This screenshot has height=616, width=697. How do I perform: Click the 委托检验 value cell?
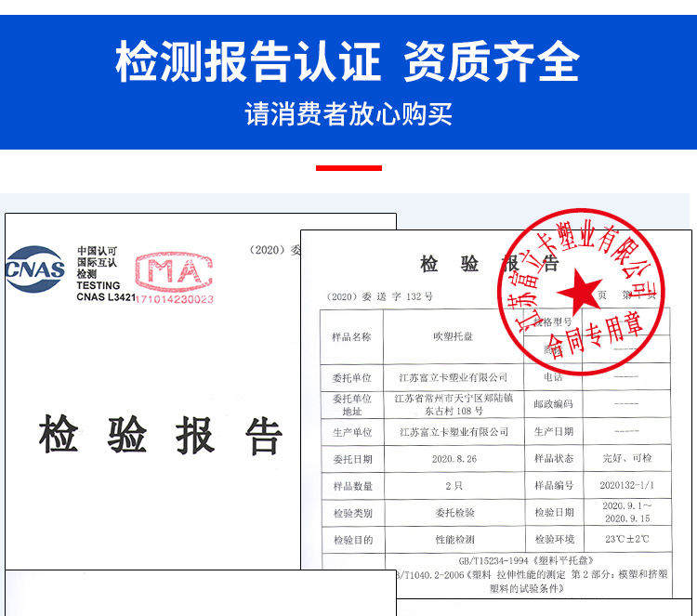click(x=454, y=513)
